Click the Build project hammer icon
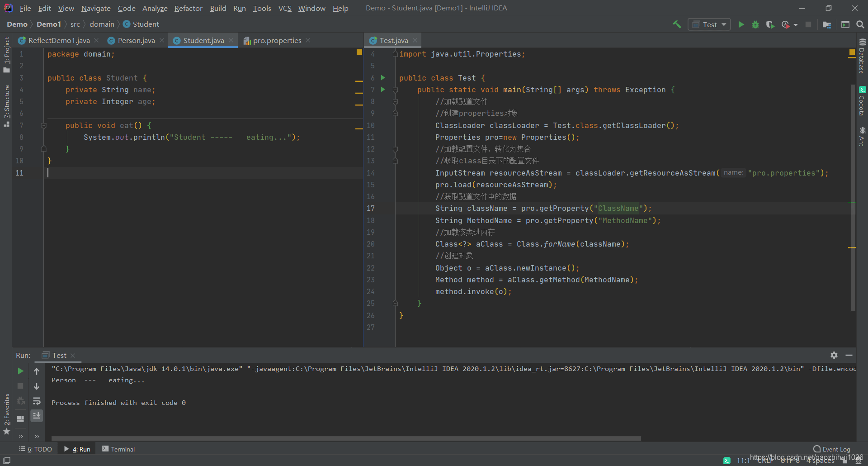Image resolution: width=868 pixels, height=466 pixels. pos(677,24)
